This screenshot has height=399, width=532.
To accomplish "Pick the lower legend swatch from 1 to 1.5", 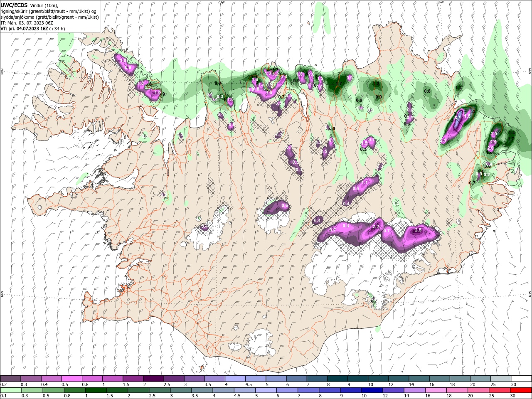I will point(96,390).
